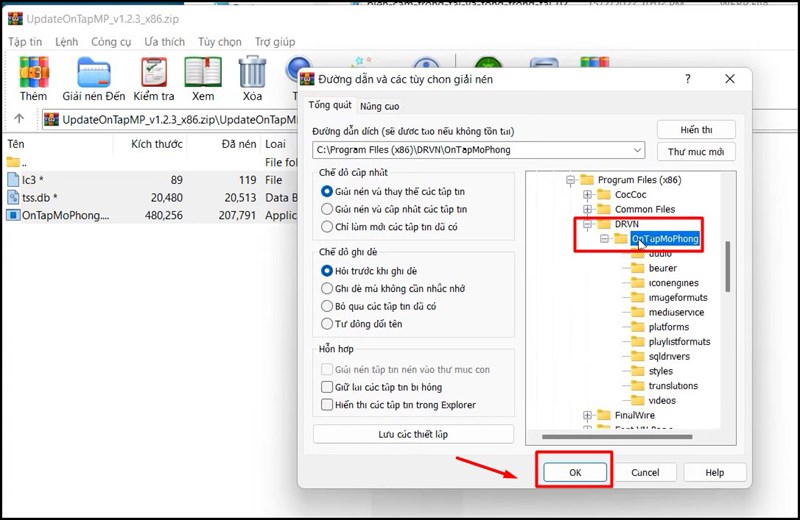Viewport: 800px width, 520px height.
Task: Click the Kiểm tra test icon
Action: 153,71
